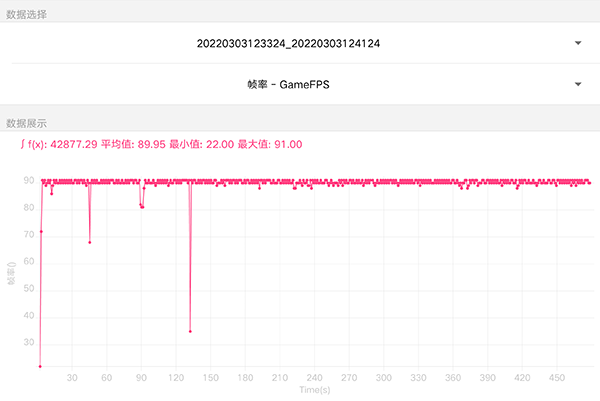
Task: Select the lowest data point at chart start
Action: tap(40, 367)
